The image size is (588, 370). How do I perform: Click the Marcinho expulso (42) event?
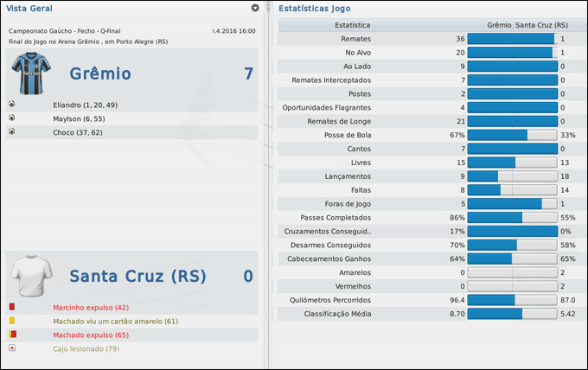91,307
